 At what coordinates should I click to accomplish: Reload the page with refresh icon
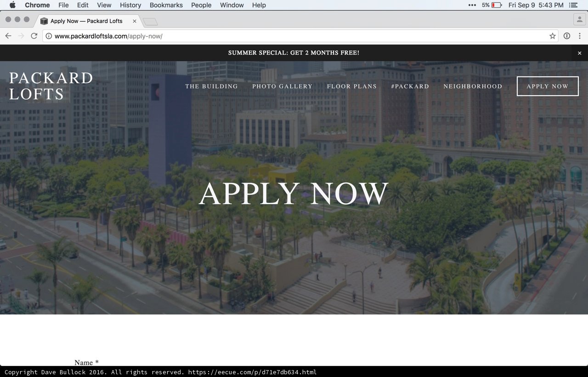click(x=34, y=36)
